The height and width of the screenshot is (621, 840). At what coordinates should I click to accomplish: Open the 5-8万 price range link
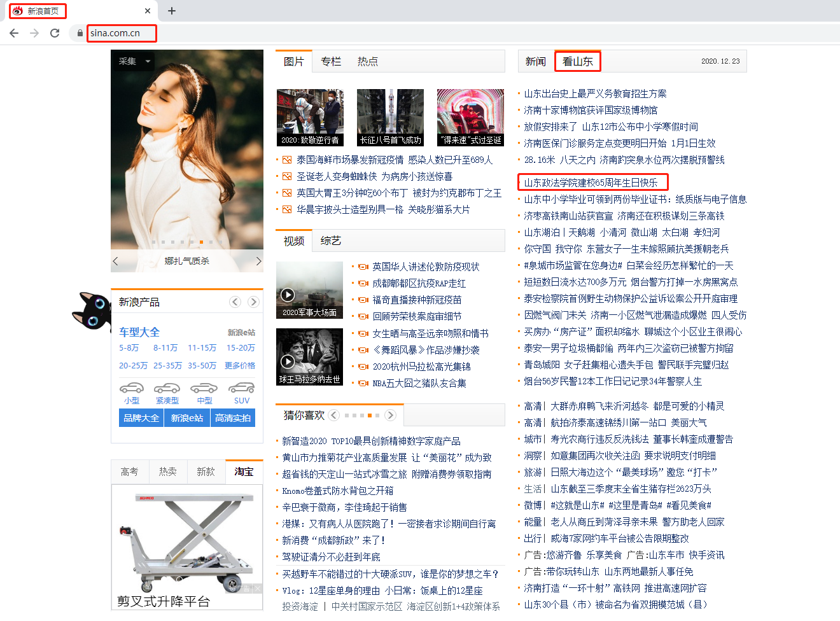129,348
